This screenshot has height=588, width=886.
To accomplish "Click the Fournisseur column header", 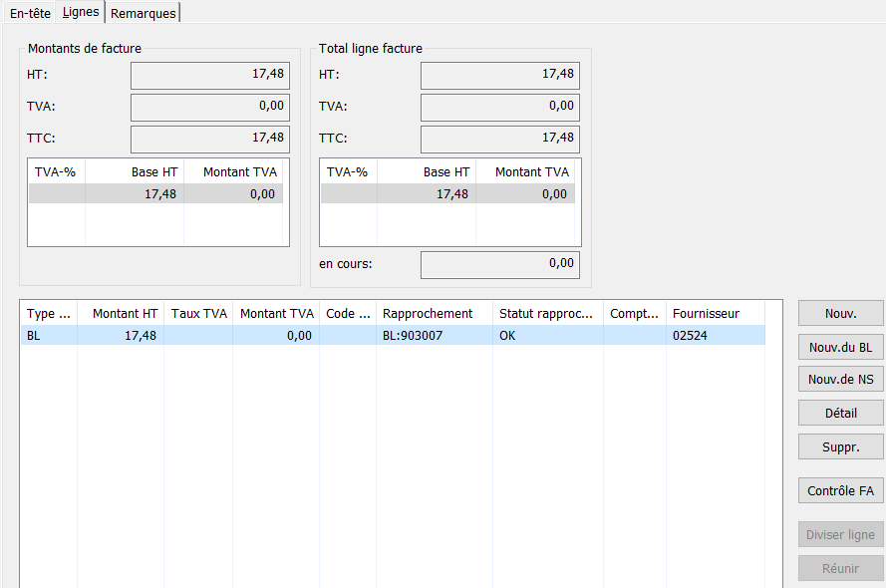I will click(x=716, y=314).
